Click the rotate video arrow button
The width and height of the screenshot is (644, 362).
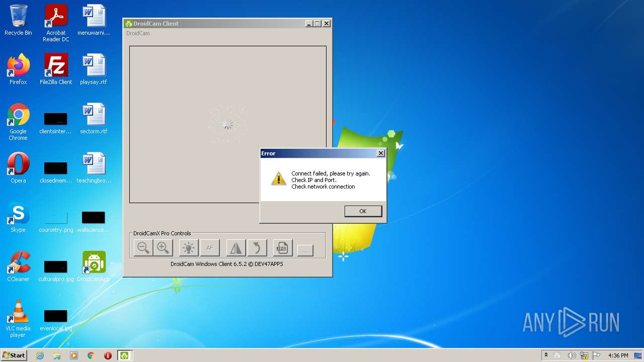[257, 248]
